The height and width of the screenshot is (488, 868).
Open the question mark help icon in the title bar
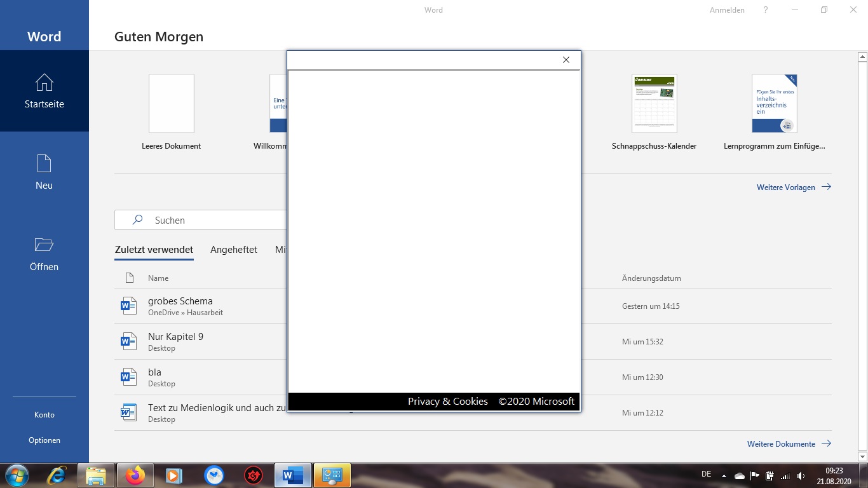[x=766, y=10]
